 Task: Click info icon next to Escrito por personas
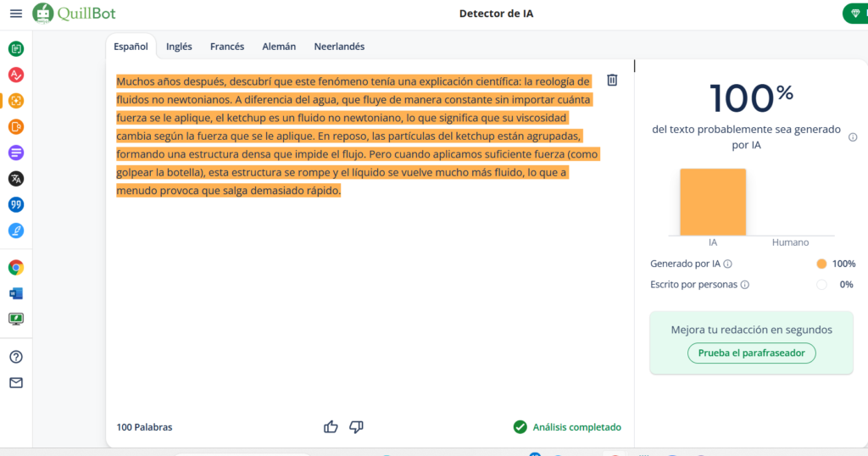745,285
